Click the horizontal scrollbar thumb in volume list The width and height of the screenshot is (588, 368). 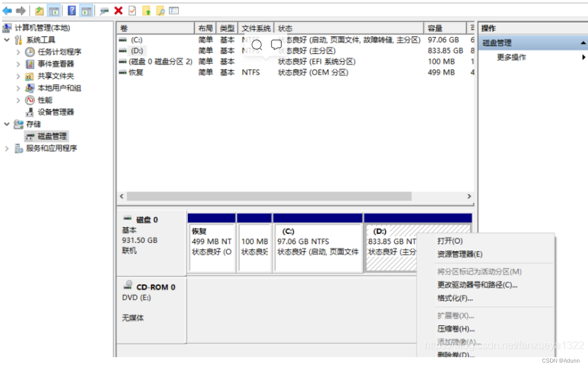(269, 196)
